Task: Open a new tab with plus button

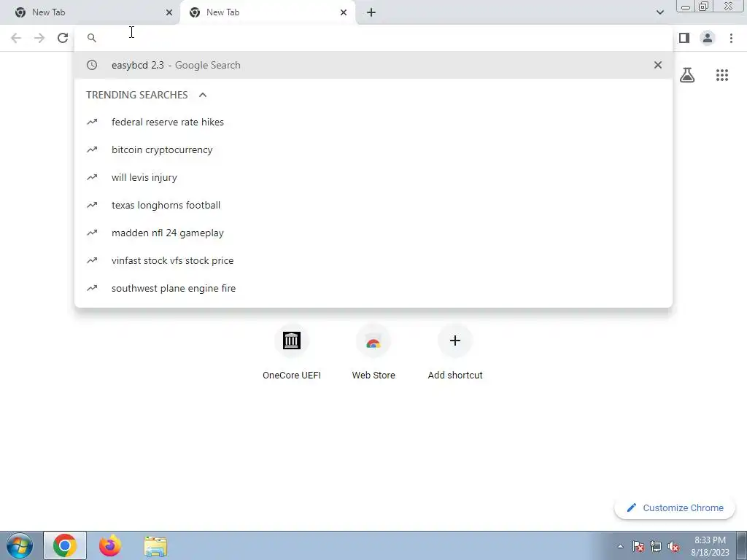Action: tap(371, 12)
